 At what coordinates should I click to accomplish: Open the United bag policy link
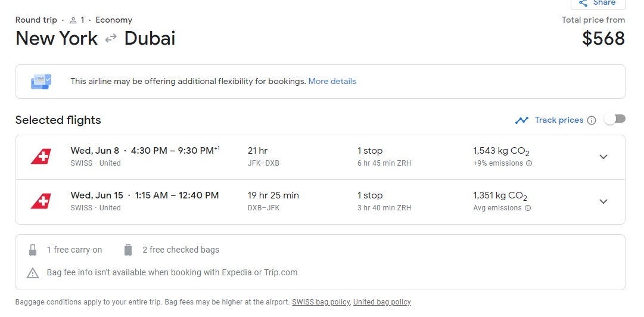[x=382, y=302]
